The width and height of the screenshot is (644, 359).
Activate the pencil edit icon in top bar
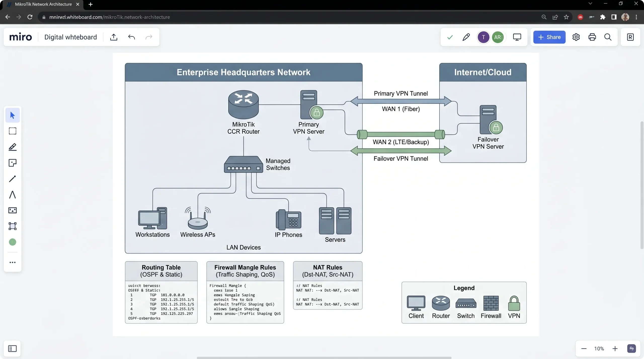coord(466,37)
